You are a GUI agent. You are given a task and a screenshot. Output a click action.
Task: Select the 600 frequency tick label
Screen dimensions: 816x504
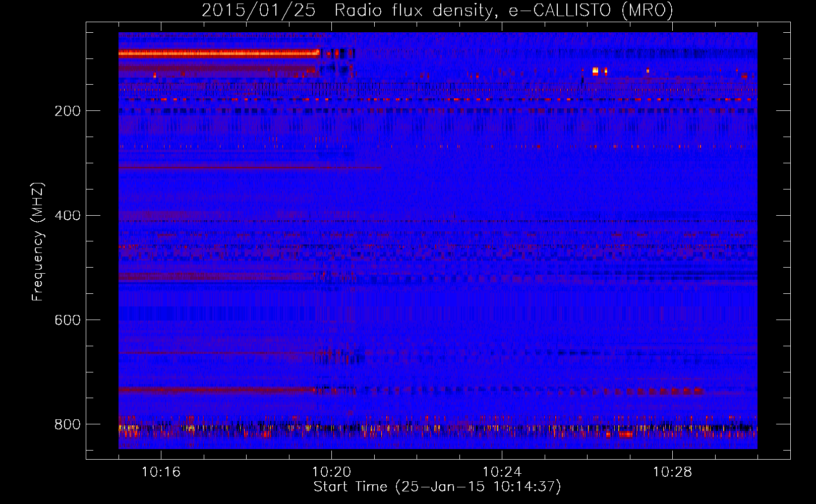coord(68,321)
